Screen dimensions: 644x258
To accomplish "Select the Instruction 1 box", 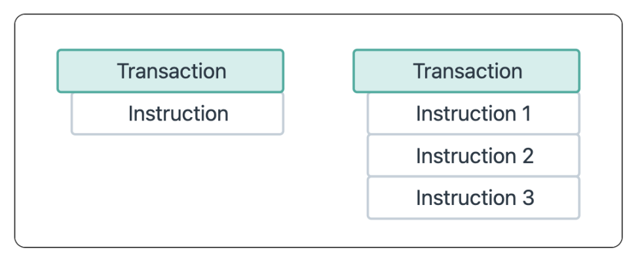I will click(474, 113).
